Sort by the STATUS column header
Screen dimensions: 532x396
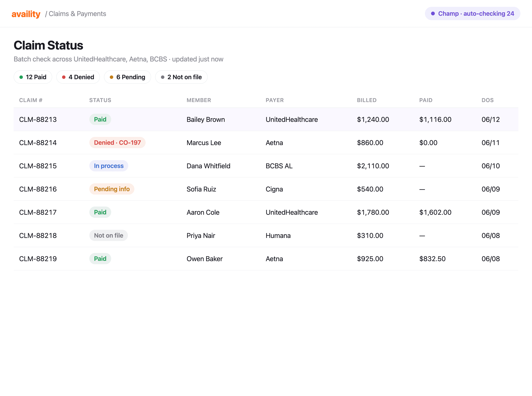point(100,100)
